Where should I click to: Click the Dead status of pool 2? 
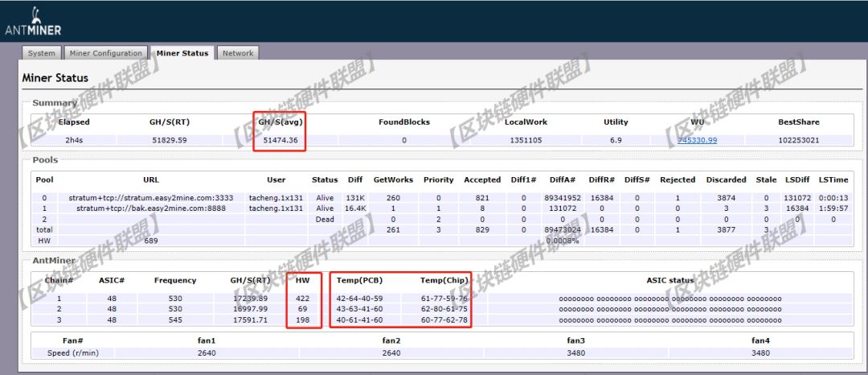click(x=325, y=219)
